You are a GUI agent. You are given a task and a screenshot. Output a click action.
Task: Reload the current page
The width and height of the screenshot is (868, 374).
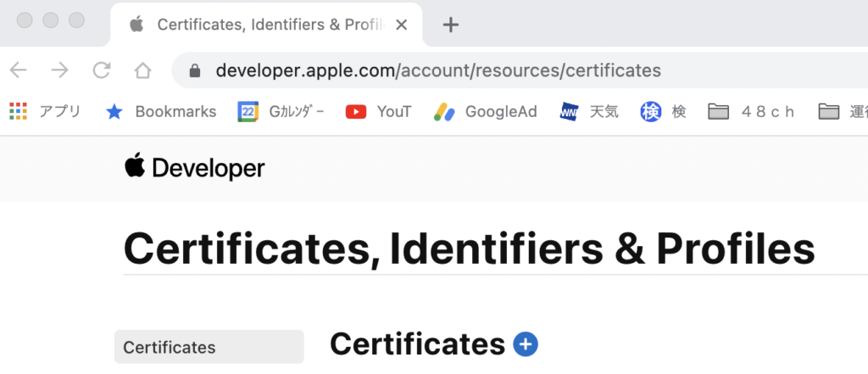pos(102,70)
